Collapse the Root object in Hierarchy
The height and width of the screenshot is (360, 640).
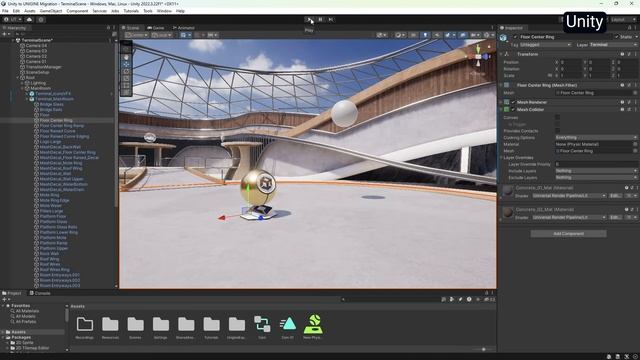coord(18,78)
